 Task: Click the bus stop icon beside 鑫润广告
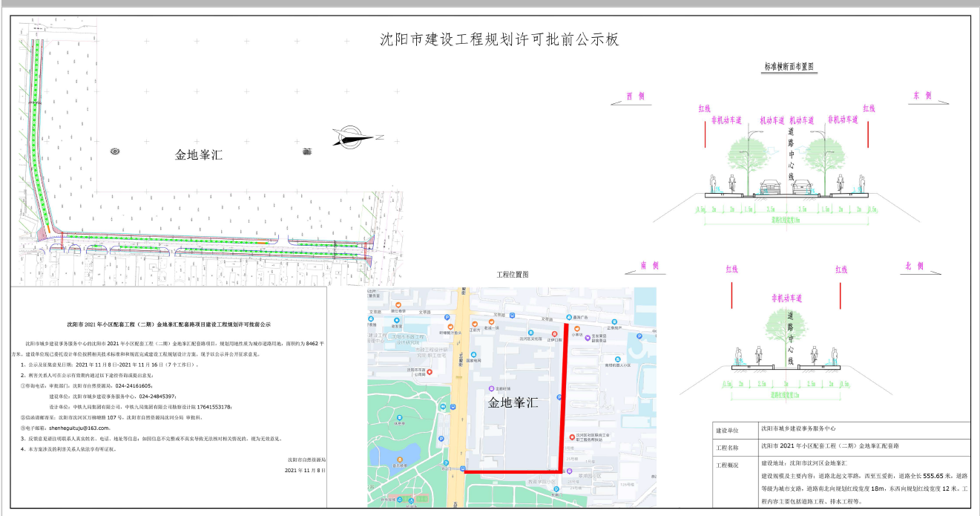568,317
